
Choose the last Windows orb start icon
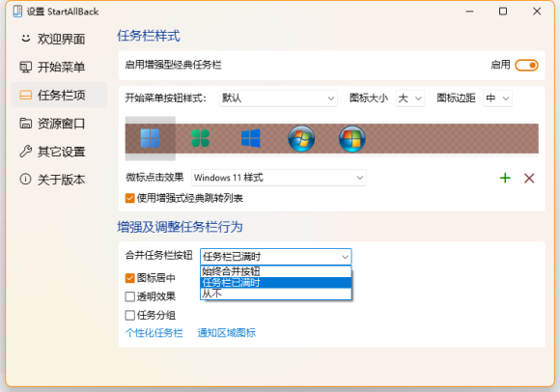tap(352, 138)
